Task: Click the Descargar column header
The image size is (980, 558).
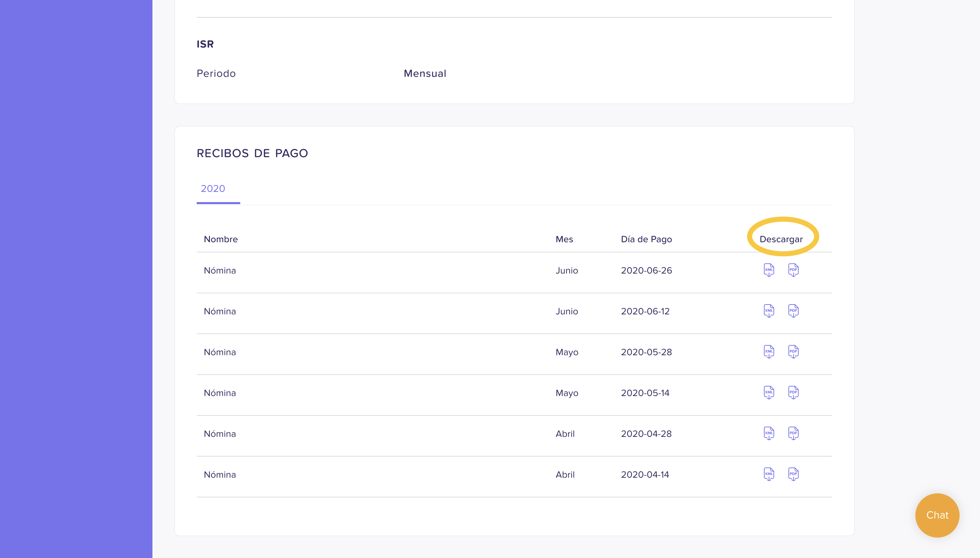Action: click(x=781, y=239)
